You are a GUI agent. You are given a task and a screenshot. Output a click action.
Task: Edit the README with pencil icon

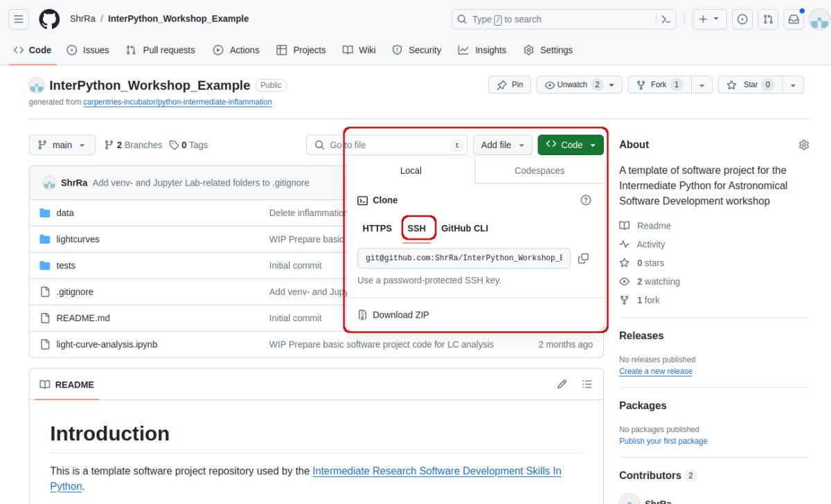[562, 384]
